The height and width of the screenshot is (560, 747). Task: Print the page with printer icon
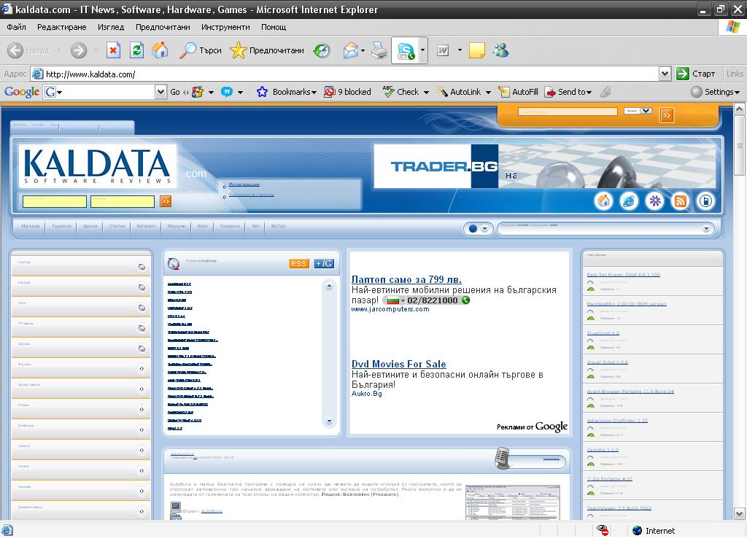379,50
